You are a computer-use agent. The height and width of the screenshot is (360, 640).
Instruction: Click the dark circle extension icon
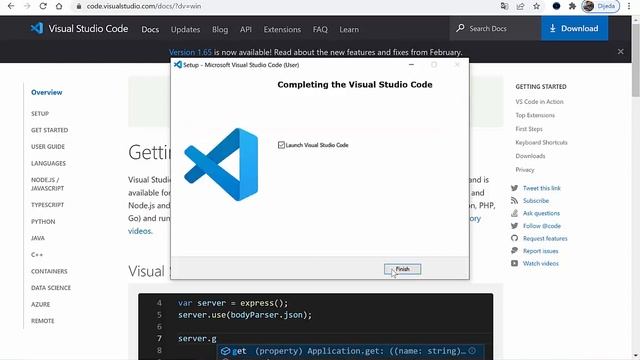click(556, 6)
